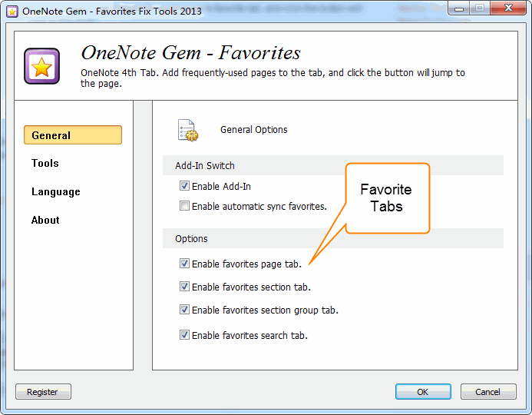The height and width of the screenshot is (415, 532).
Task: Click the Add-In Switch section header
Action: tap(333, 165)
